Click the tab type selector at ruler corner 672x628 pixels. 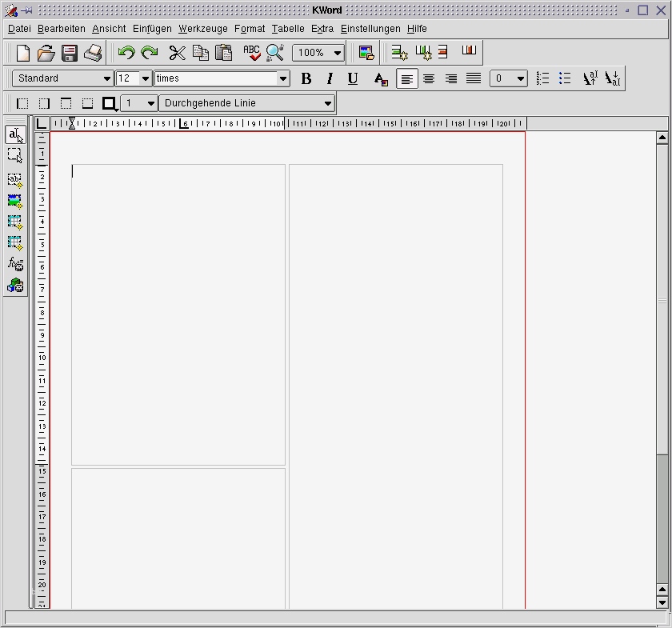[42, 123]
